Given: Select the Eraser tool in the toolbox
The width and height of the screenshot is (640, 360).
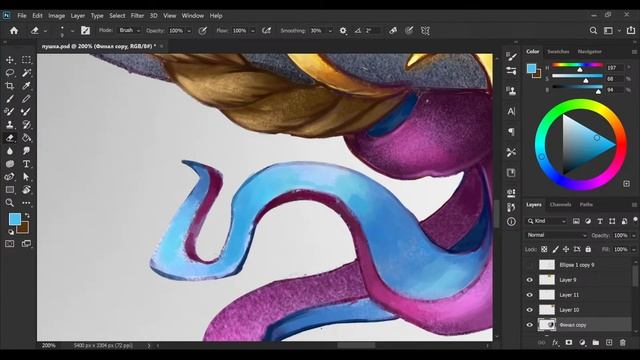Looking at the screenshot, I should tap(10, 138).
